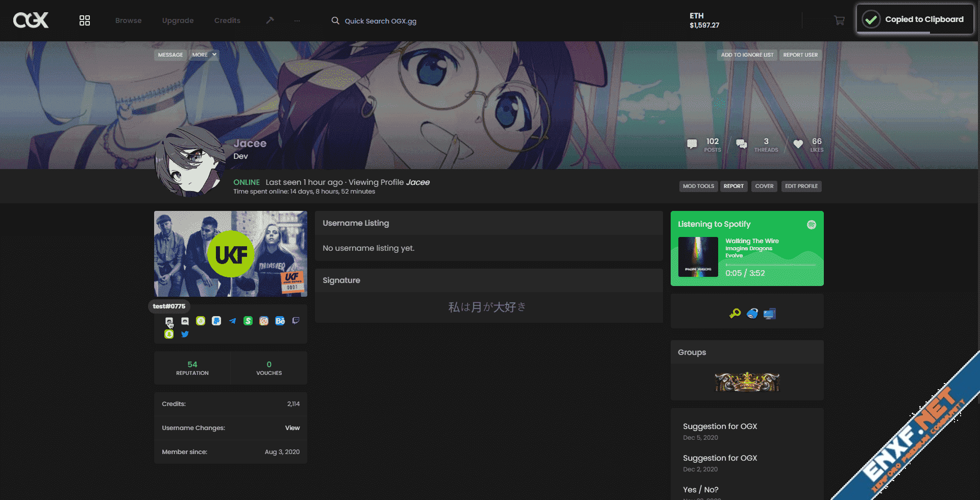
Task: Click the Spotify track progress bar
Action: 770,265
